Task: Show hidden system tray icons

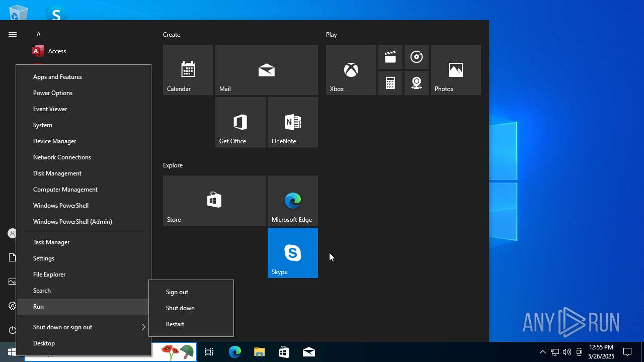Action: (x=542, y=352)
